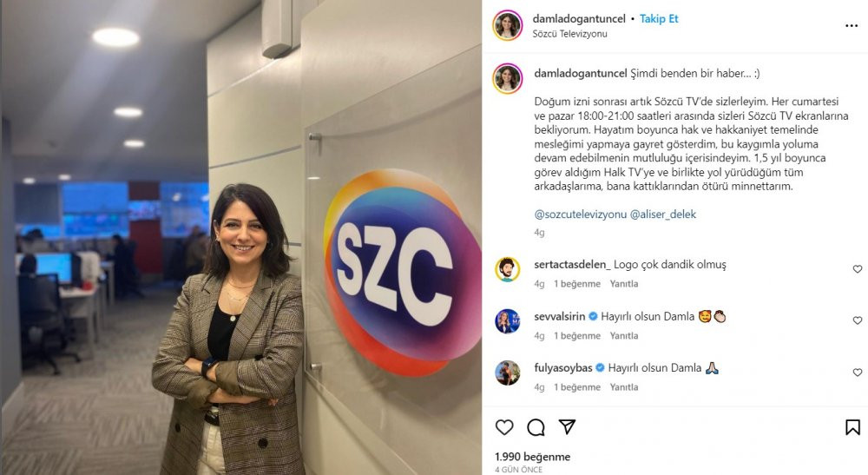
Task: Like sevvalsirin's comment heart
Action: coord(858,320)
